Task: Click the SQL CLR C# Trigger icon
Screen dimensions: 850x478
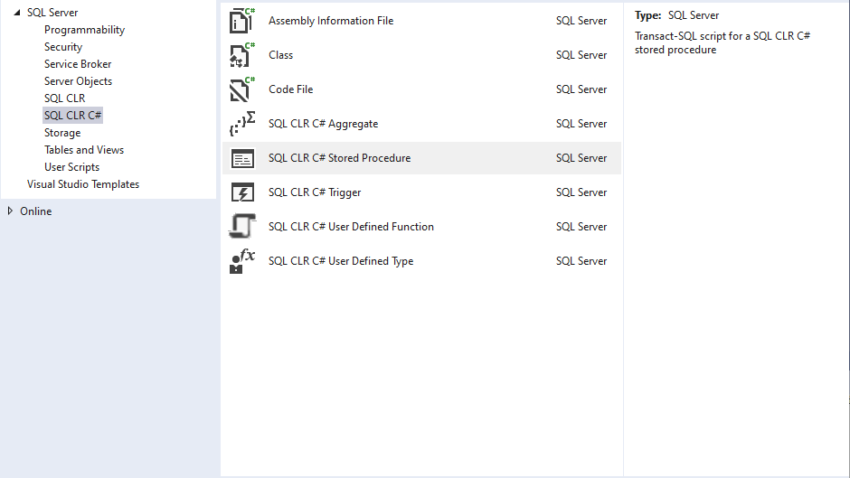Action: click(242, 192)
